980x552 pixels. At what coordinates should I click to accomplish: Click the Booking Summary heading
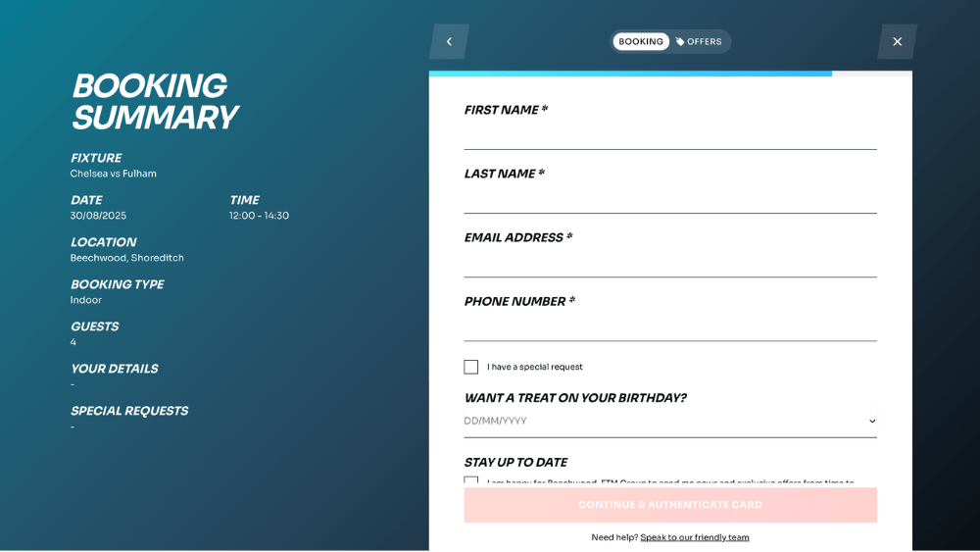(155, 102)
